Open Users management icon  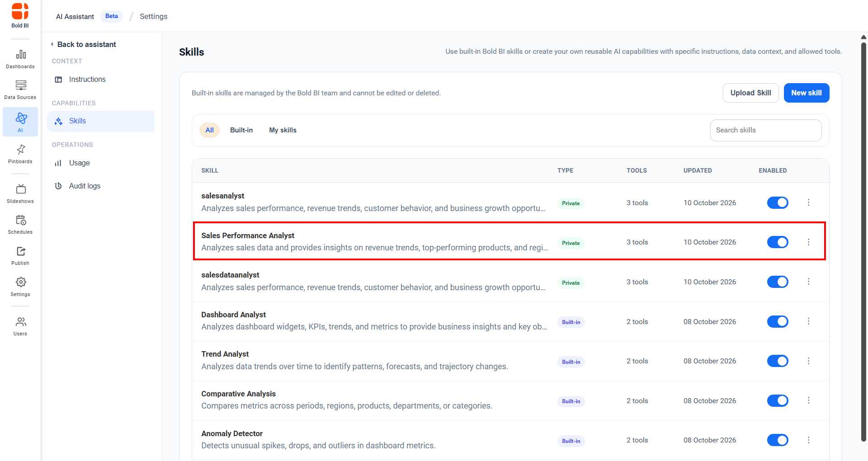click(20, 326)
